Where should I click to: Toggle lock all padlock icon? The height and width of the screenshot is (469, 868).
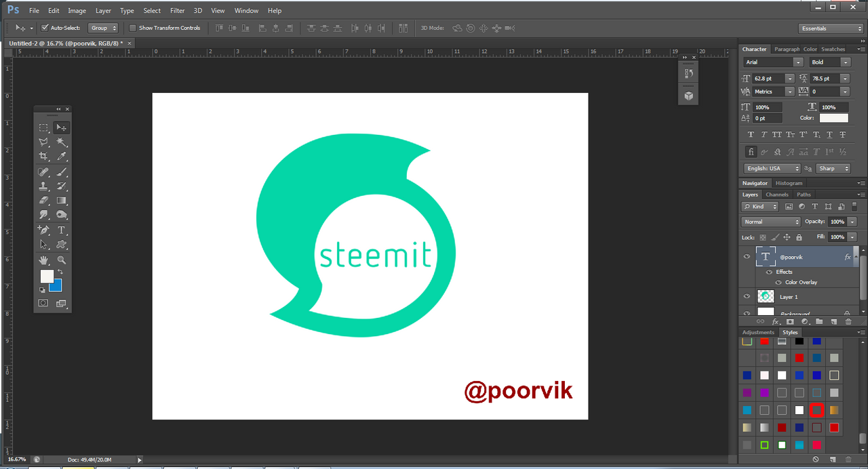coord(799,237)
